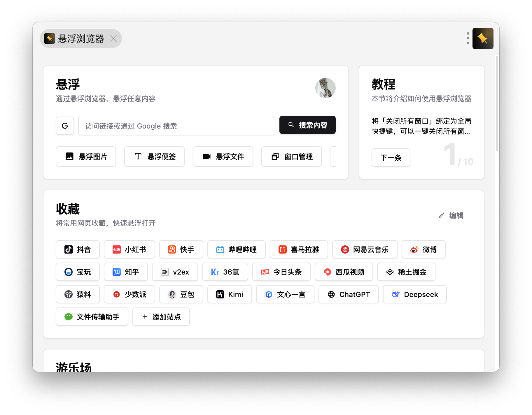The image size is (532, 415).
Task: Click the 悬浮文件 button
Action: tap(223, 156)
